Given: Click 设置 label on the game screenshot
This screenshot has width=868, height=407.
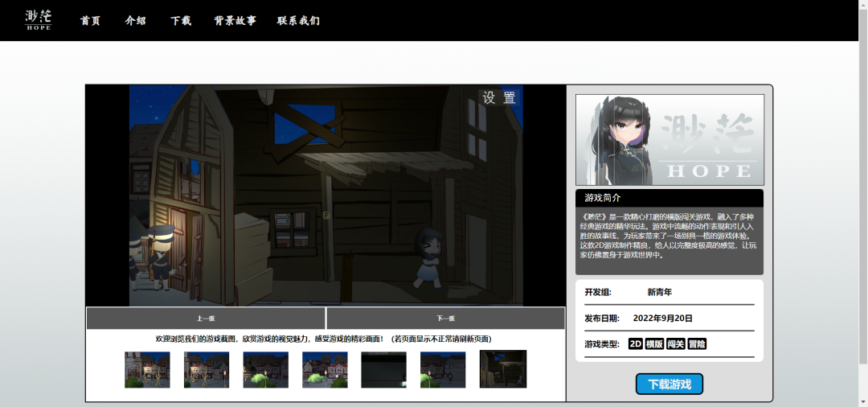Looking at the screenshot, I should tap(499, 98).
